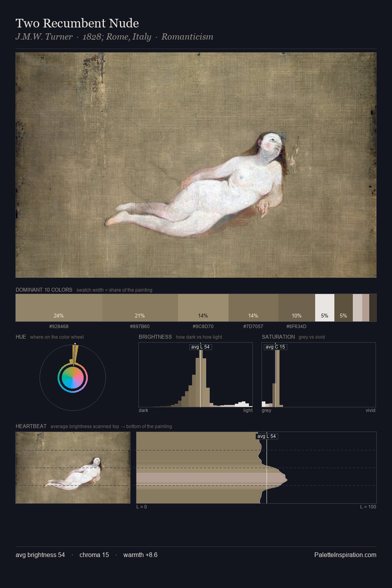Click the 'warmth +8.6' footer text
Image resolution: width=392 pixels, height=588 pixels.
(140, 555)
